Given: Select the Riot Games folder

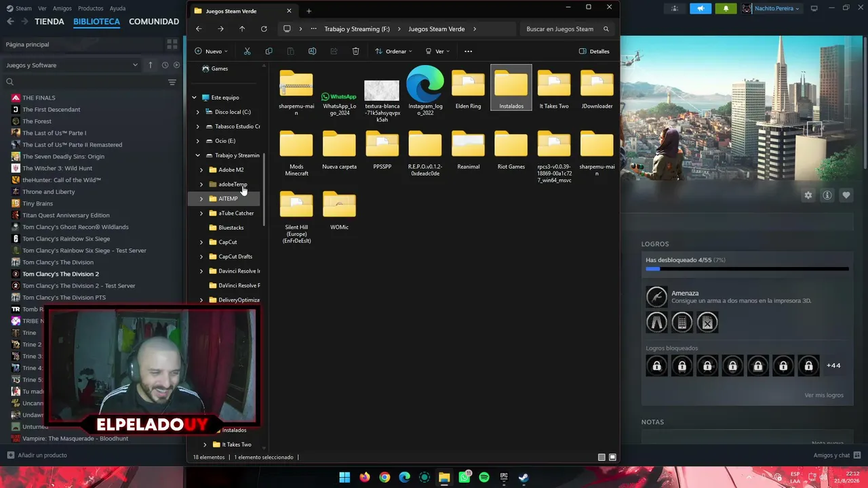Looking at the screenshot, I should tap(511, 150).
